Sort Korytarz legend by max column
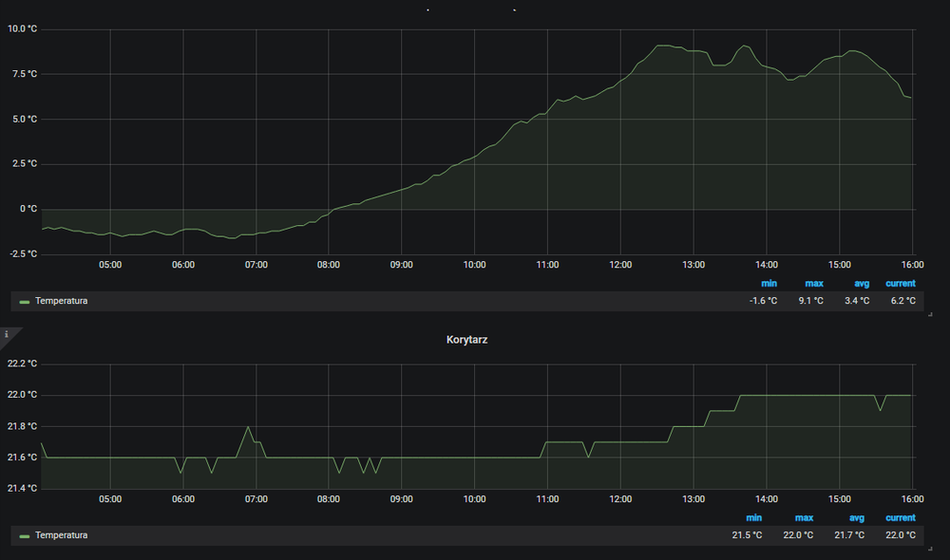 click(x=804, y=517)
